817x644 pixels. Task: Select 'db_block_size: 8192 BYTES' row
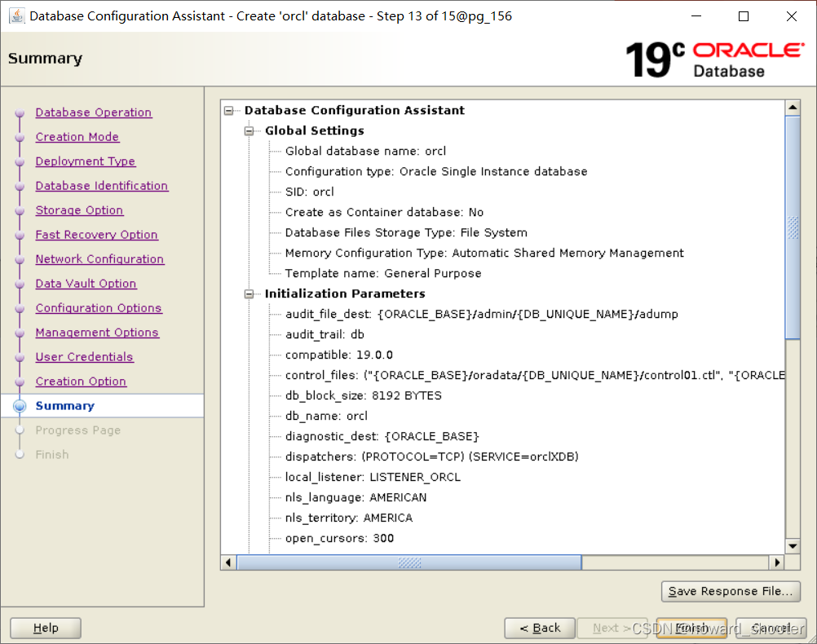[363, 395]
